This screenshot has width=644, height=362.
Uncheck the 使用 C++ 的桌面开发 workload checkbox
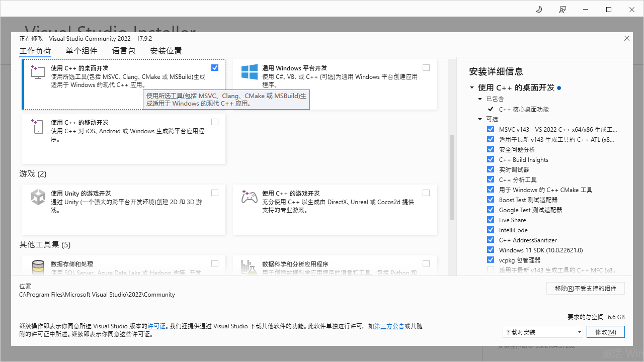(x=215, y=67)
